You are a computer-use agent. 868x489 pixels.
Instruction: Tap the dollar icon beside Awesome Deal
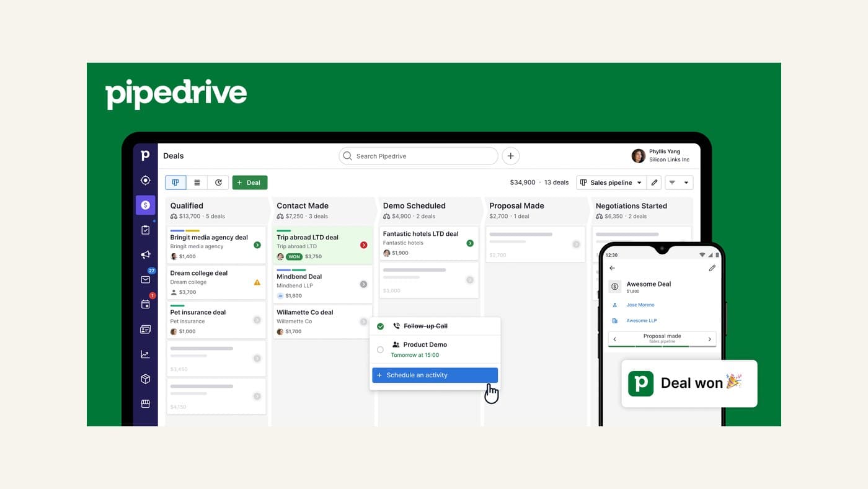(614, 286)
